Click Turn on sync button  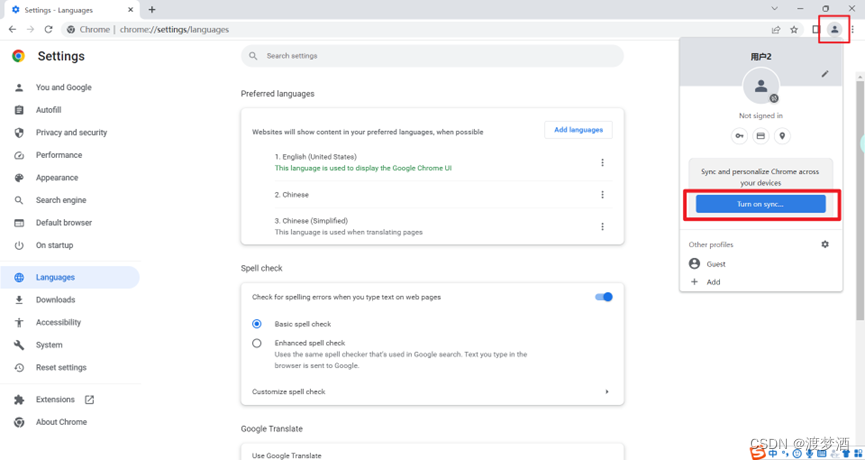tap(760, 204)
